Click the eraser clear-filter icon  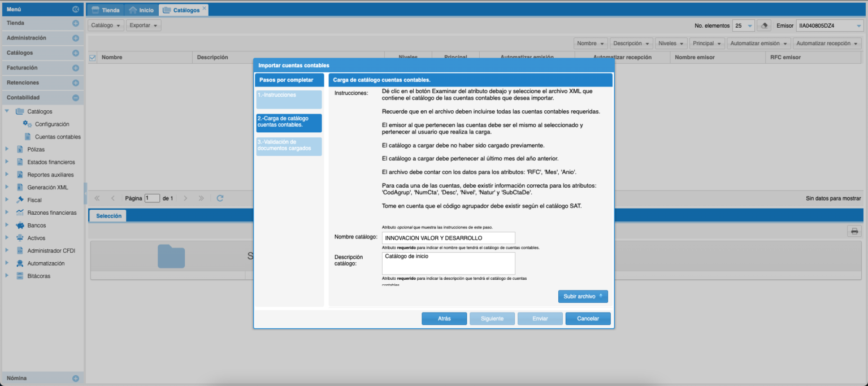tap(765, 25)
